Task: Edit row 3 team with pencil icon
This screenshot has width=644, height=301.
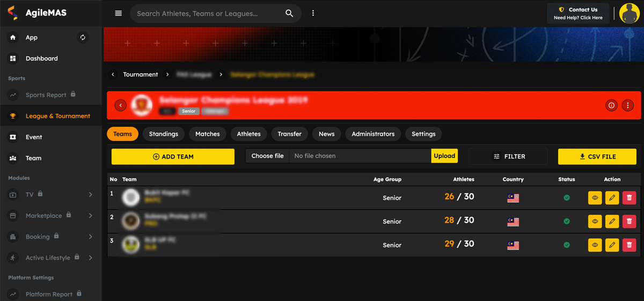Action: pos(612,245)
